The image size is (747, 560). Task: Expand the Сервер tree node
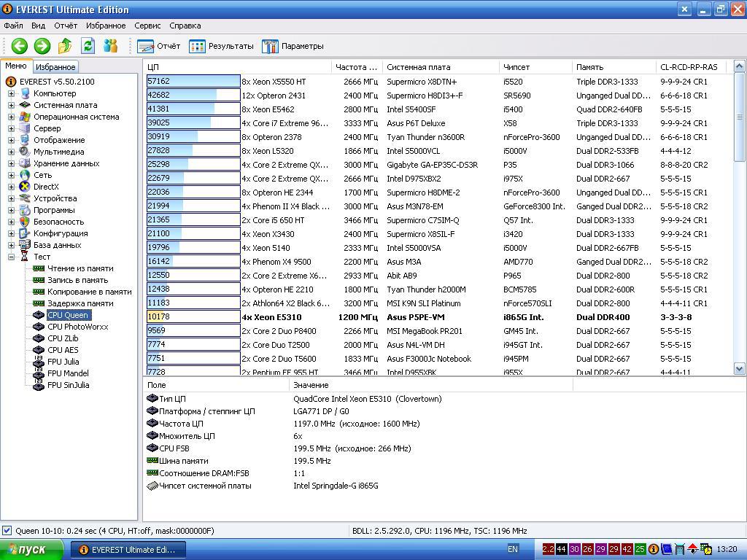click(x=12, y=128)
